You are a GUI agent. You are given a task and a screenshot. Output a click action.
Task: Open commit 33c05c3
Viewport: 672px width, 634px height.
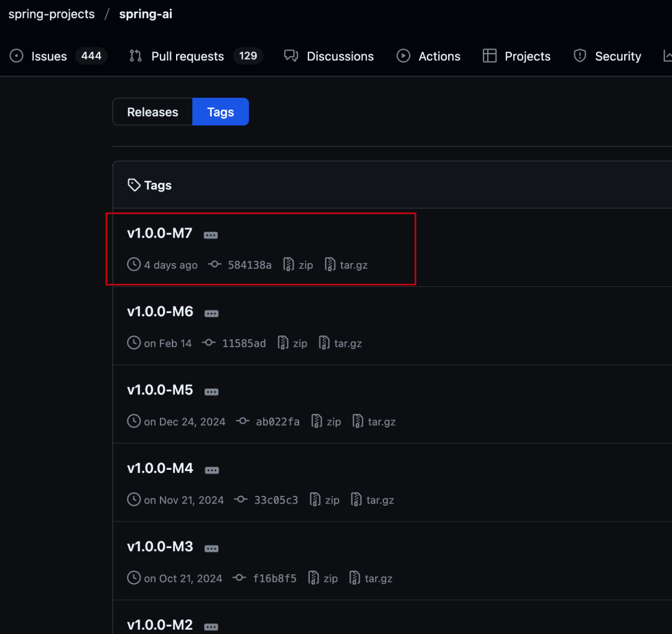click(x=276, y=500)
